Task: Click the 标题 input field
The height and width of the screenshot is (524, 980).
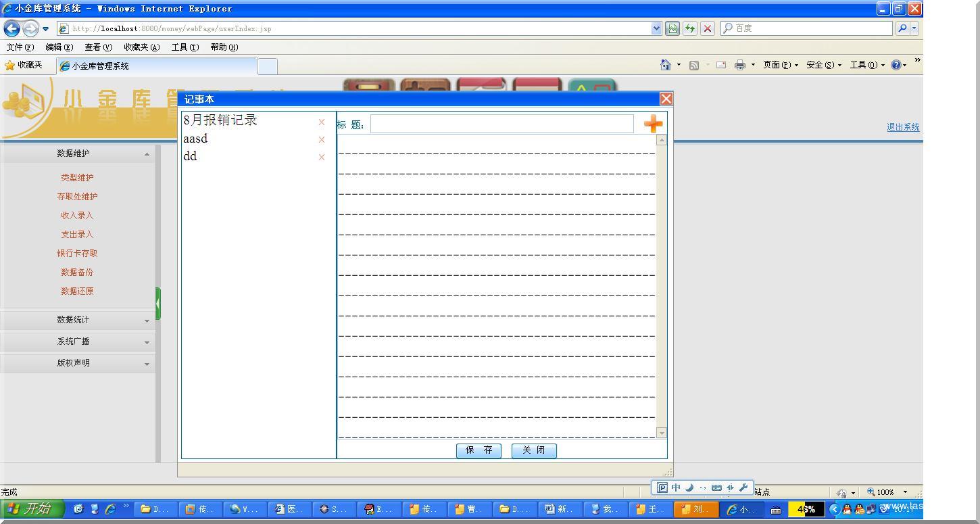Action: (501, 124)
